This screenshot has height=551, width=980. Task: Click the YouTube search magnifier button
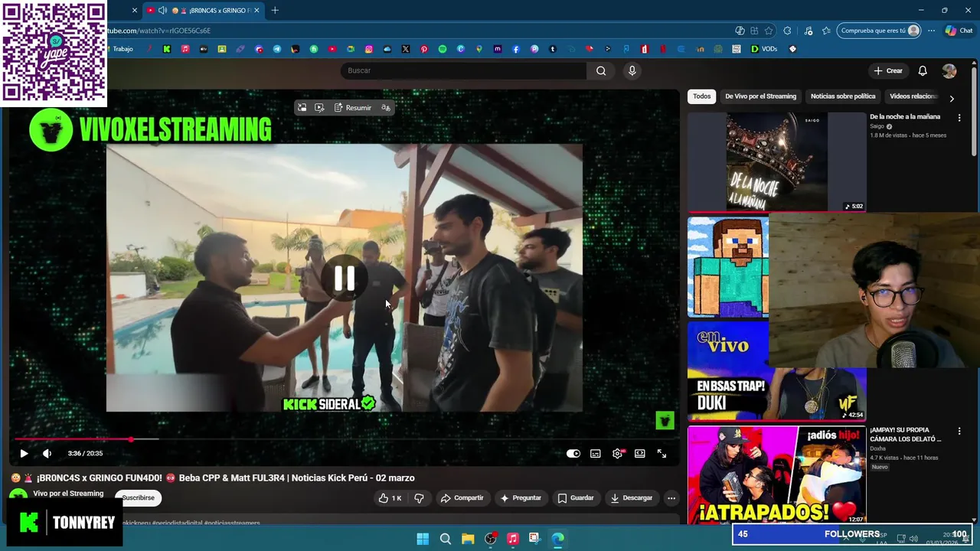601,70
